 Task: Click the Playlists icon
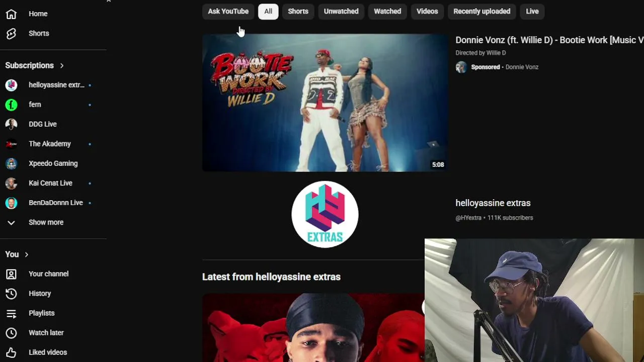11,313
